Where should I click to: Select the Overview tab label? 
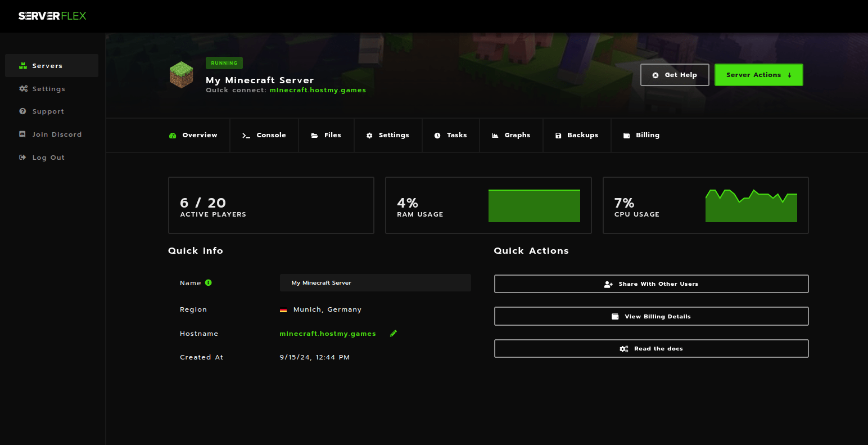coord(200,135)
